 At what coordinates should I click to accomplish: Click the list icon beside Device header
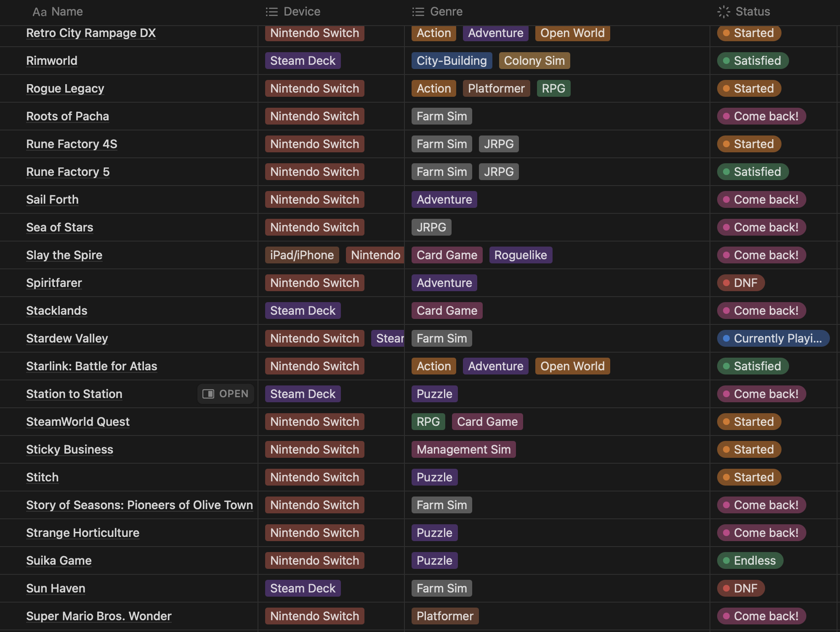tap(272, 12)
